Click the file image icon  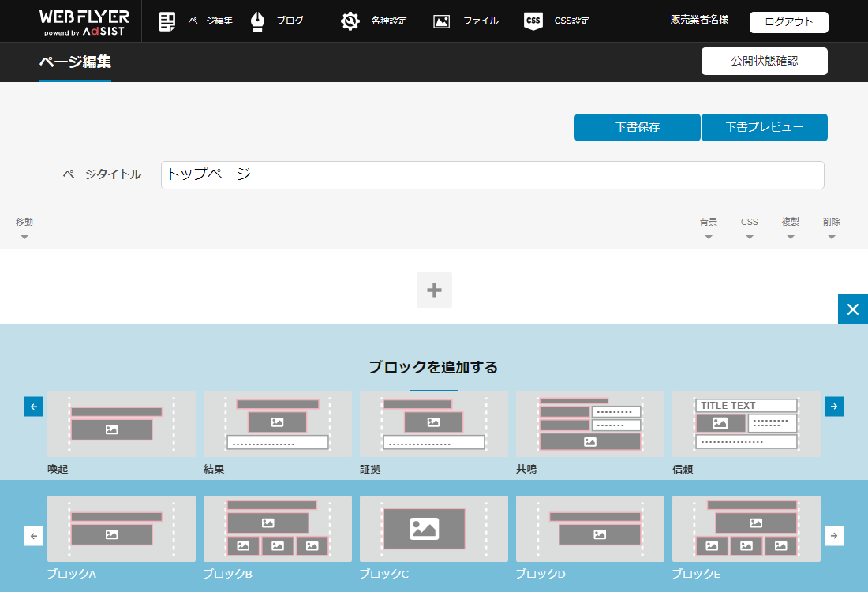(442, 21)
